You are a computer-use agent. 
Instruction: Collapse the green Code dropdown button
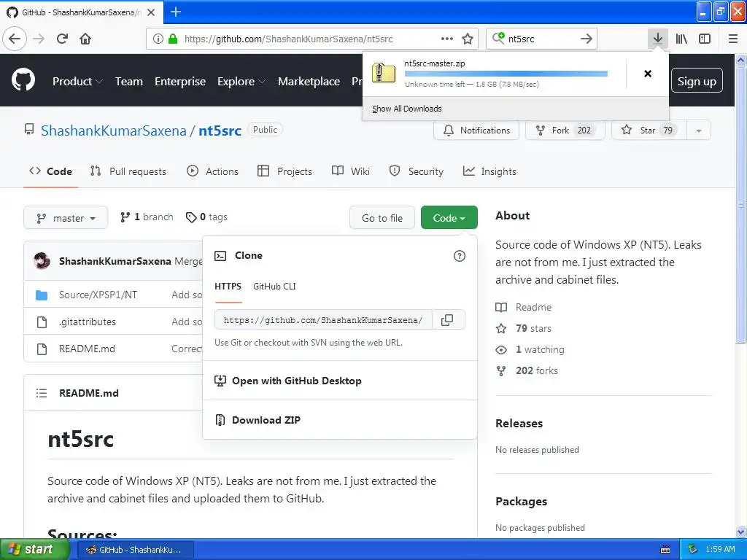[449, 217]
